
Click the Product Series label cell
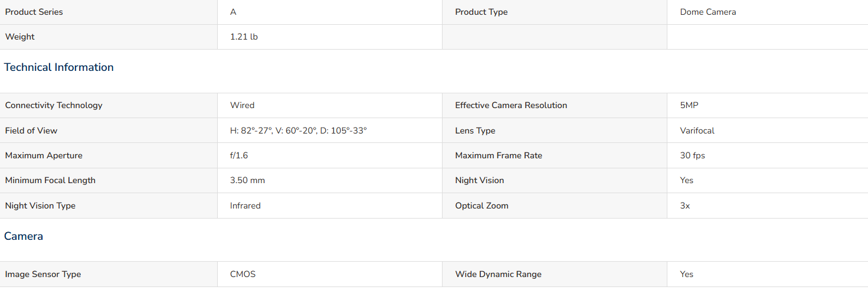(109, 12)
